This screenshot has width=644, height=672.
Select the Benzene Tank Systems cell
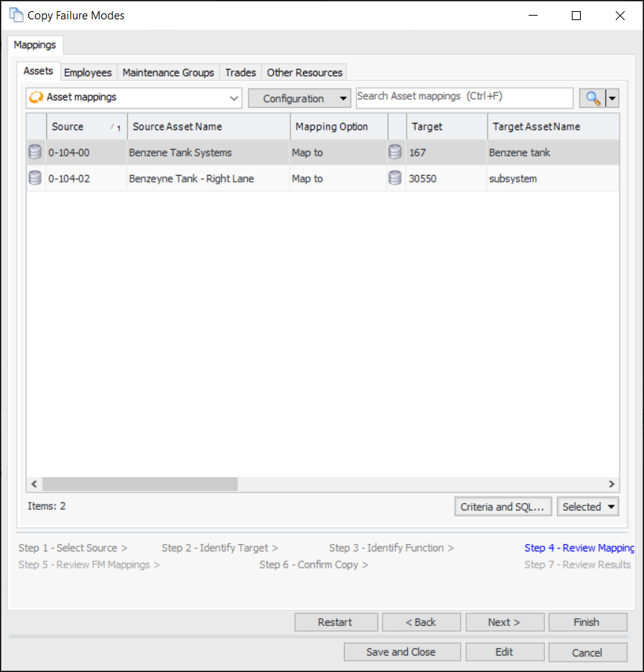point(208,153)
